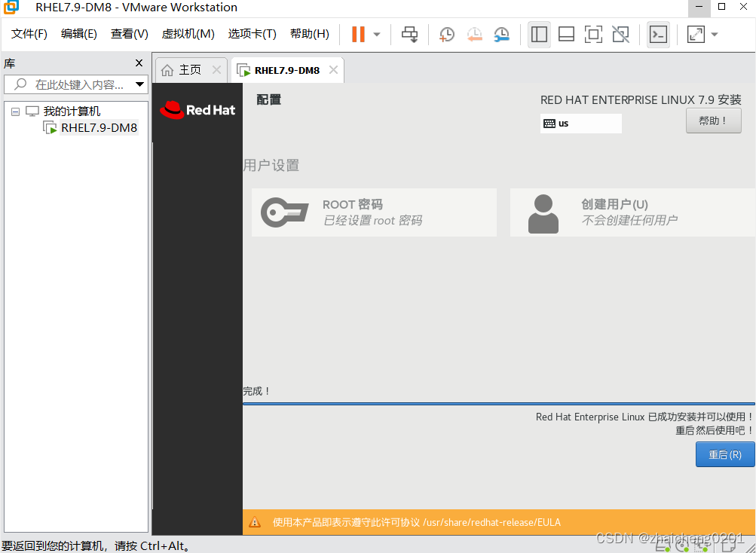Open the 编辑(E) menu

pyautogui.click(x=78, y=34)
